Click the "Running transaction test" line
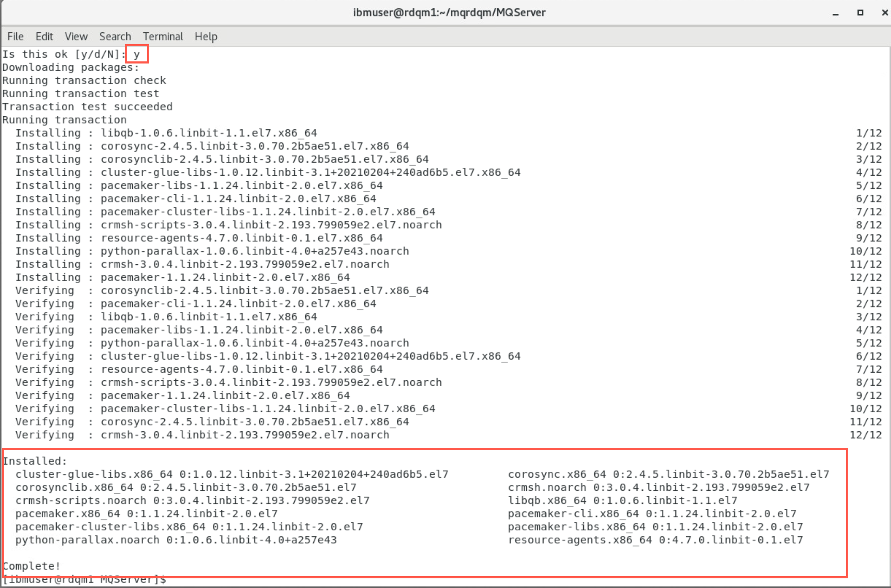This screenshot has width=891, height=588. [x=81, y=94]
